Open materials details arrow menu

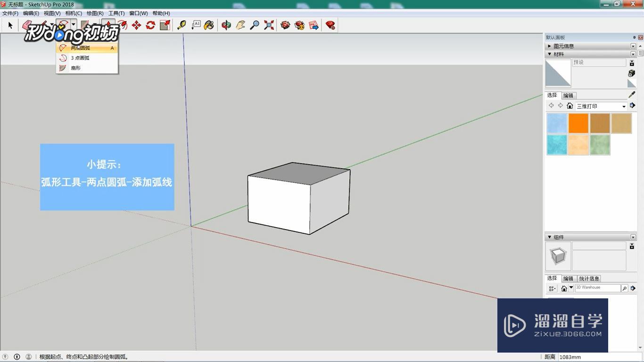click(x=633, y=106)
